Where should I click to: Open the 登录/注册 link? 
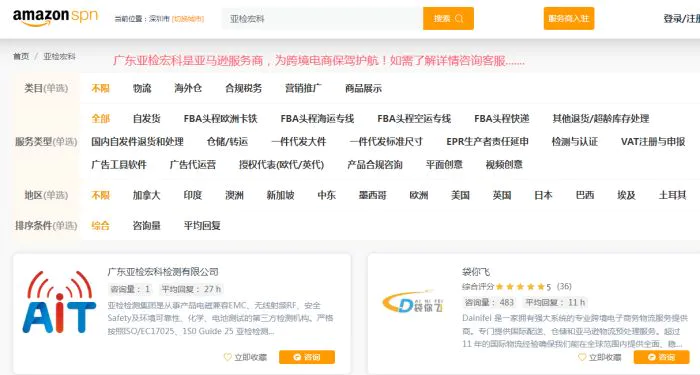coord(681,19)
